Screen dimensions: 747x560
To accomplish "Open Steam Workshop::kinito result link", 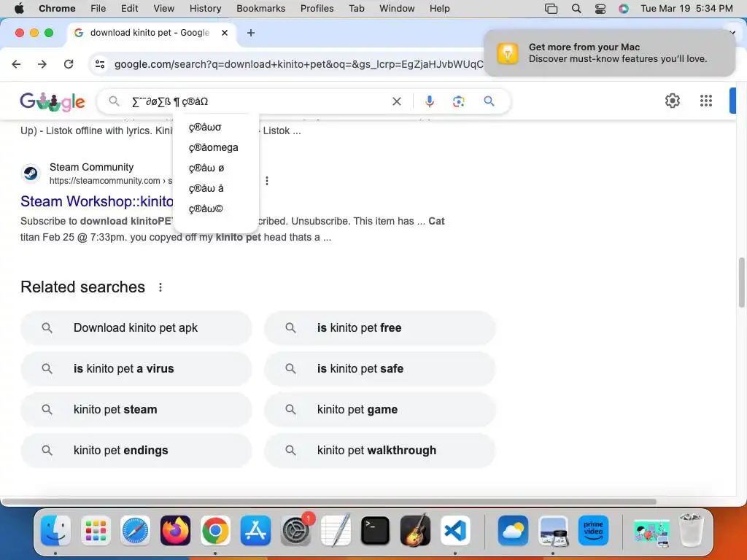I will [x=97, y=201].
